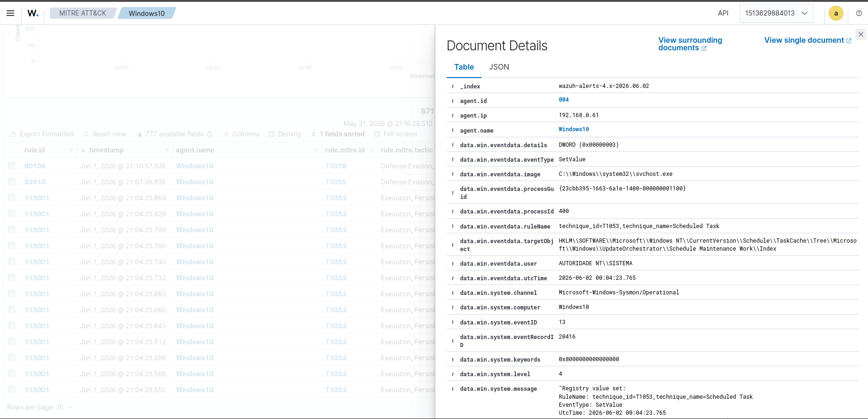Select user value AUTORIDADE NT\\SISTEMA

596,263
